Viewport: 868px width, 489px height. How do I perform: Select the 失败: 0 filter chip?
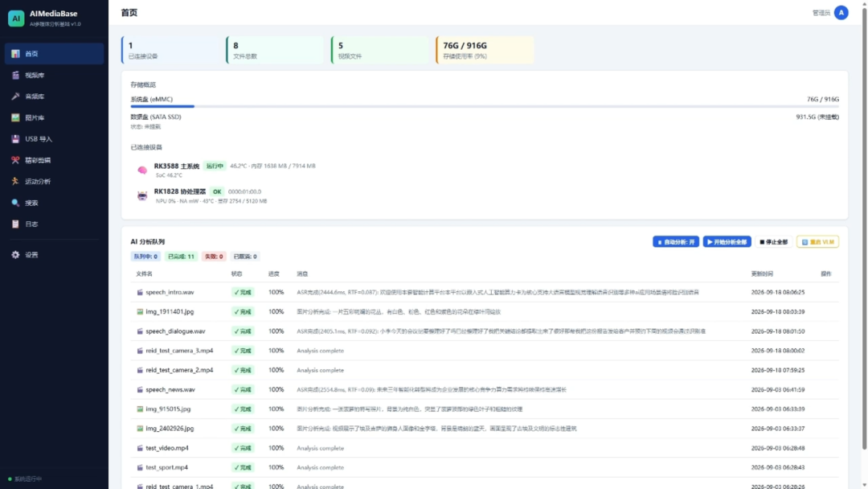214,257
